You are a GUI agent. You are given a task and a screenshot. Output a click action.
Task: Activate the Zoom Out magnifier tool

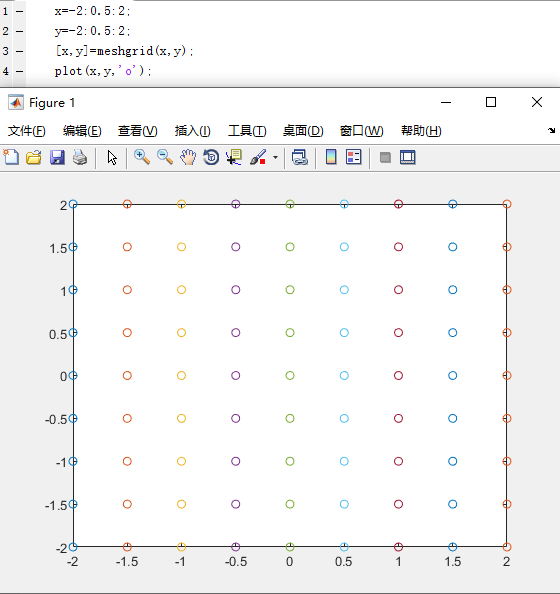165,157
